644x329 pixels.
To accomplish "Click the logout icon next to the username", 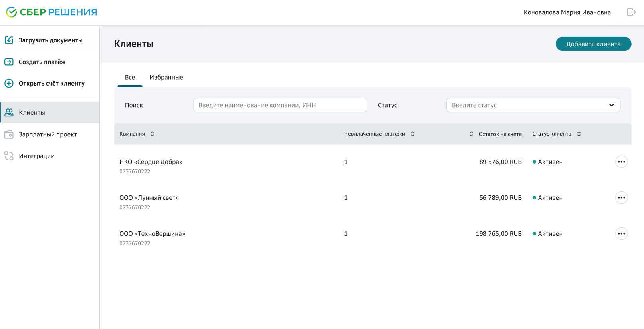I will [x=631, y=12].
